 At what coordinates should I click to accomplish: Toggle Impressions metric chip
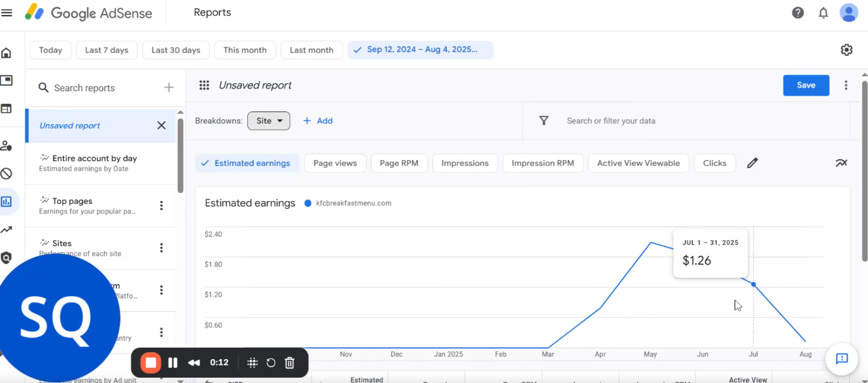tap(465, 163)
